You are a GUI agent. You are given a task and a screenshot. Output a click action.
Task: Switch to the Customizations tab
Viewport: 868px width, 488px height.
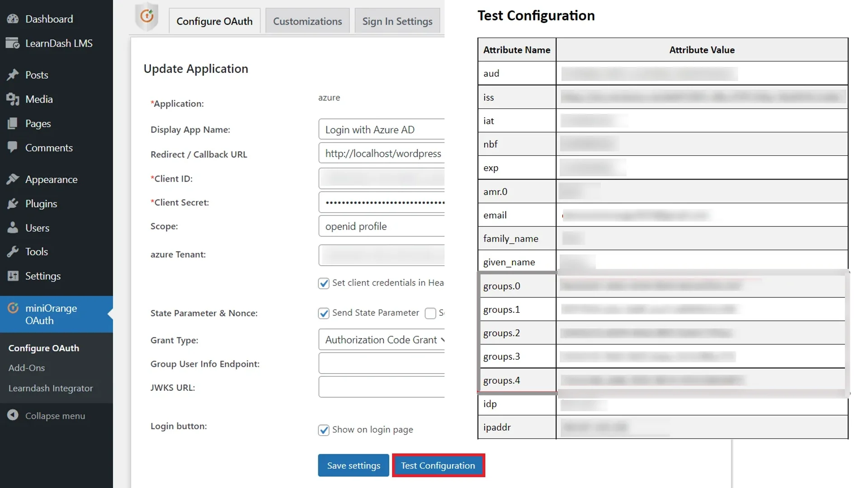pos(307,21)
